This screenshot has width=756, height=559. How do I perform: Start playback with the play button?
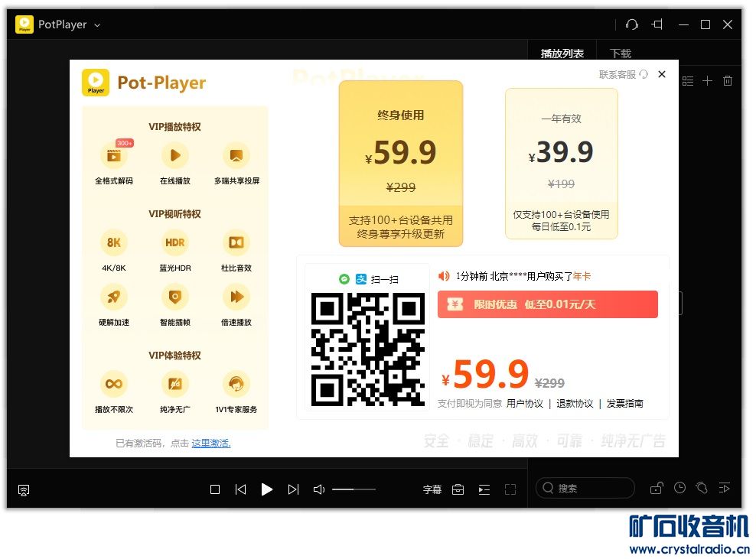point(266,489)
